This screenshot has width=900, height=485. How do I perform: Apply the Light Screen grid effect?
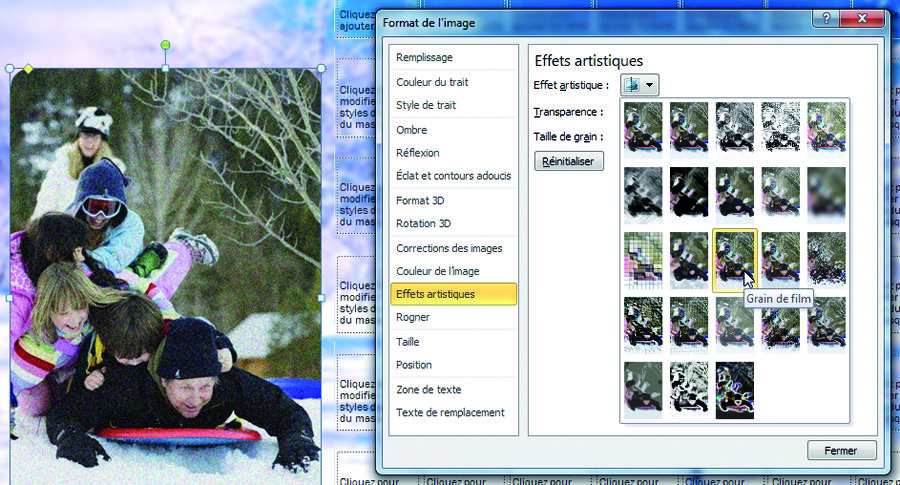[x=643, y=259]
